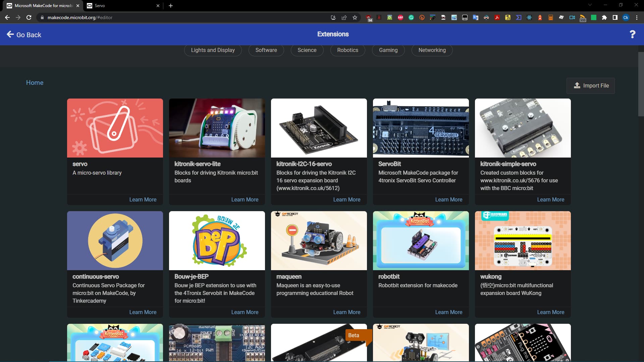Open the Bouw-je-BEP logo card
Image resolution: width=644 pixels, height=362 pixels.
(217, 241)
